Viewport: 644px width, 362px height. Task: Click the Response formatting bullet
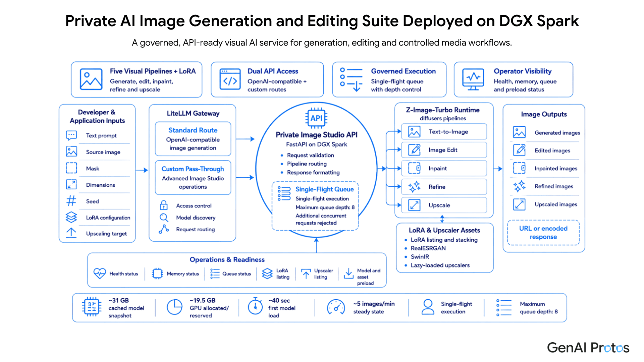point(313,172)
